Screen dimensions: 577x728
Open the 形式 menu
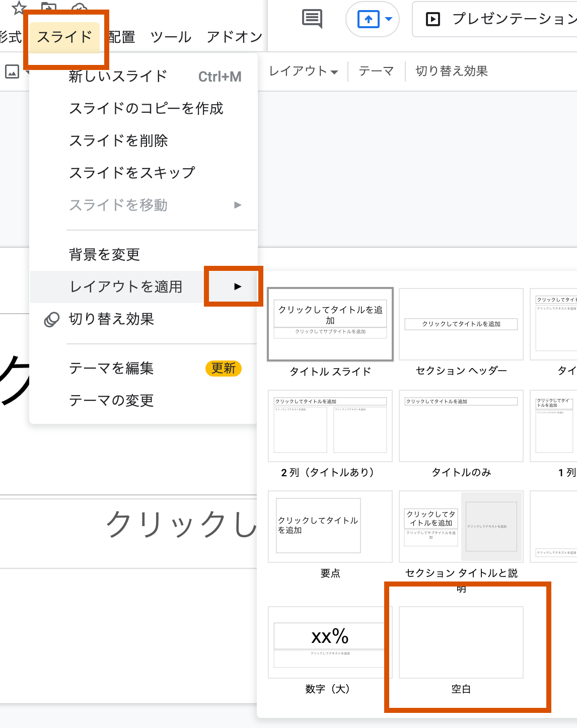10,37
